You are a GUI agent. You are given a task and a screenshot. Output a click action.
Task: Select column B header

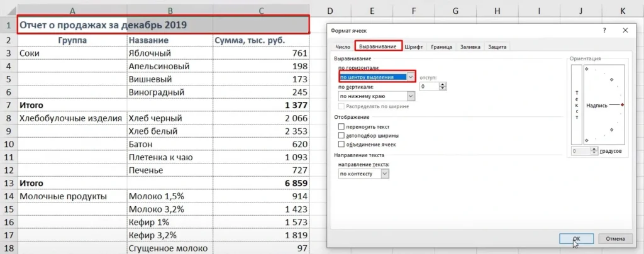point(170,11)
